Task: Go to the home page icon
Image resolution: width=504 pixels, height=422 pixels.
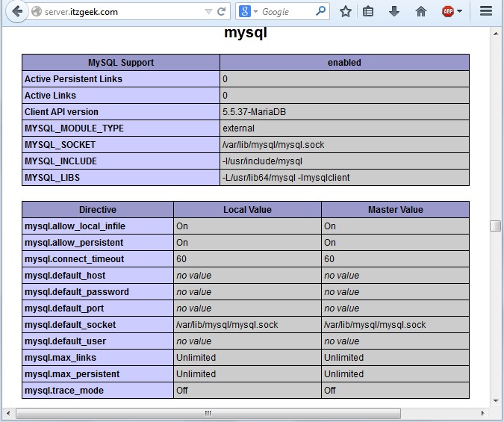Action: pyautogui.click(x=421, y=11)
